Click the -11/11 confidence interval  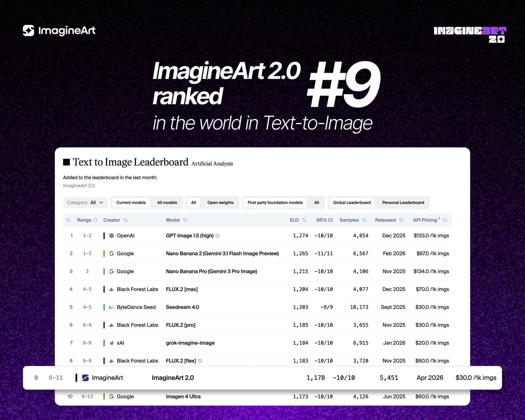[323, 253]
